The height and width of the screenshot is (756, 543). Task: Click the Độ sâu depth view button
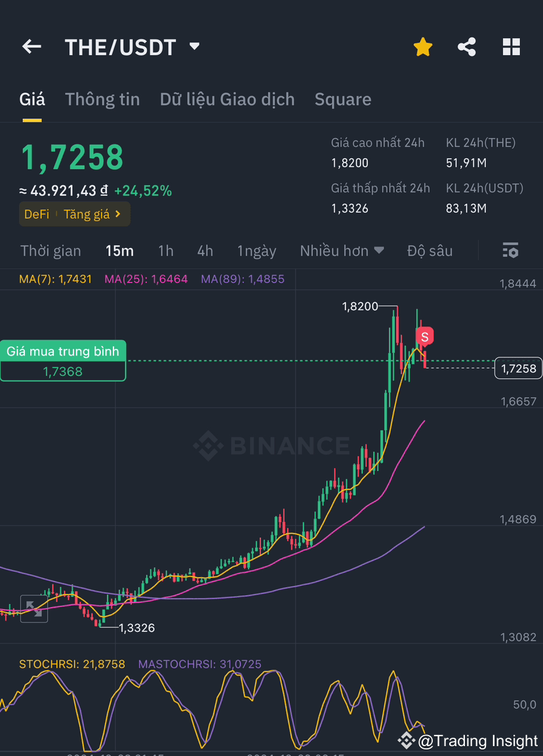(x=430, y=250)
